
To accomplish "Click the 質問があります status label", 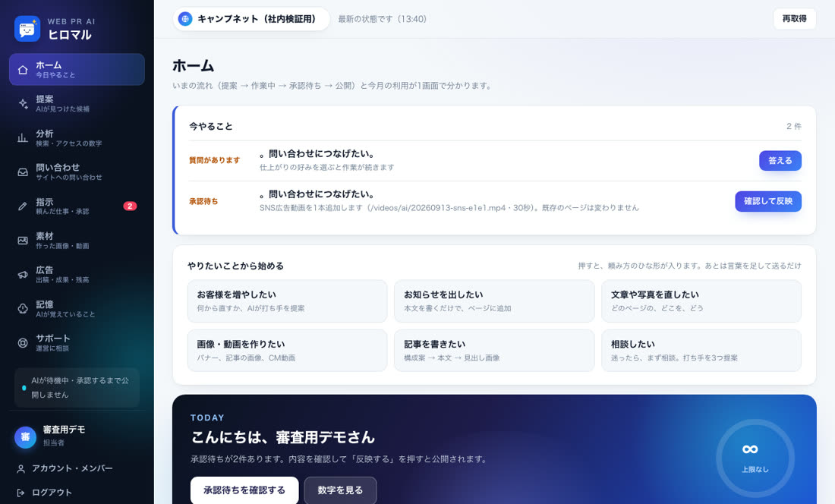I will [215, 160].
